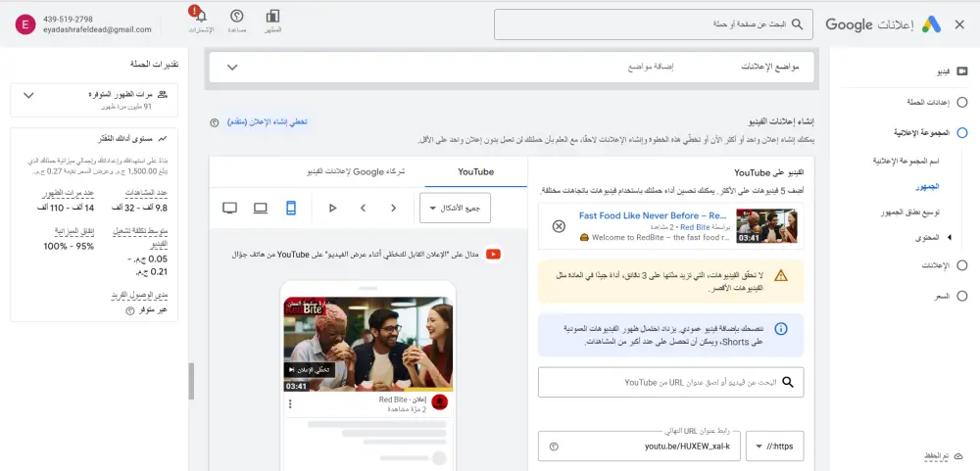Click the trend line icon by estimated performance

[x=163, y=138]
